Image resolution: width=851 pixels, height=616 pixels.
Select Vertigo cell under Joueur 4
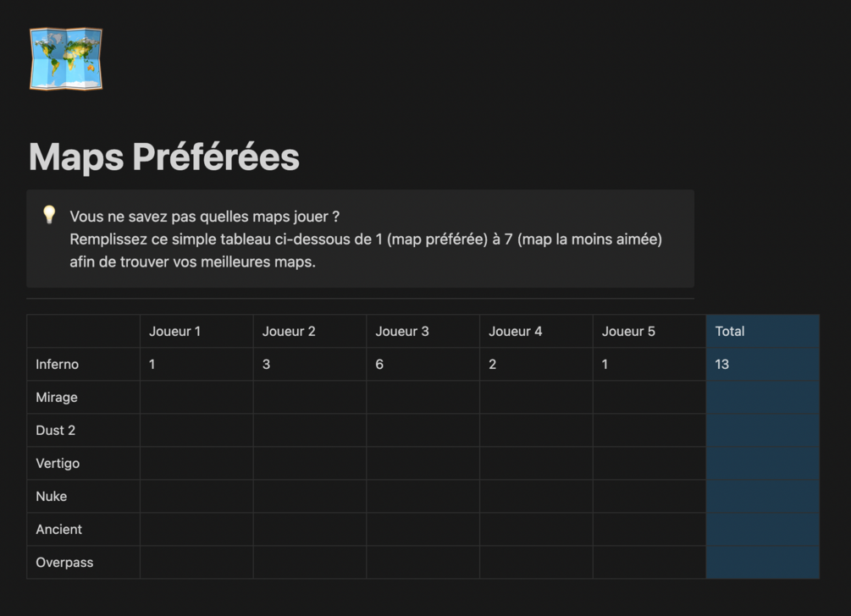(536, 464)
